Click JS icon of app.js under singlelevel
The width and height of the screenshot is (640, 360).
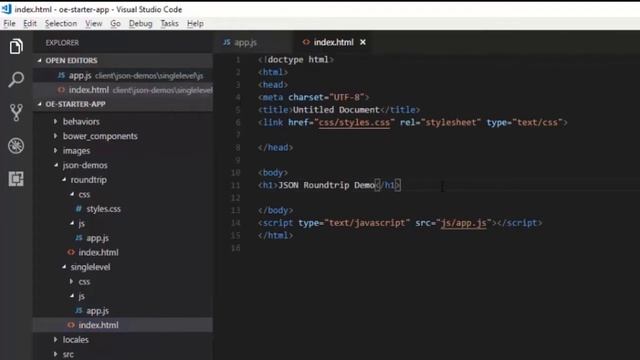tap(79, 311)
